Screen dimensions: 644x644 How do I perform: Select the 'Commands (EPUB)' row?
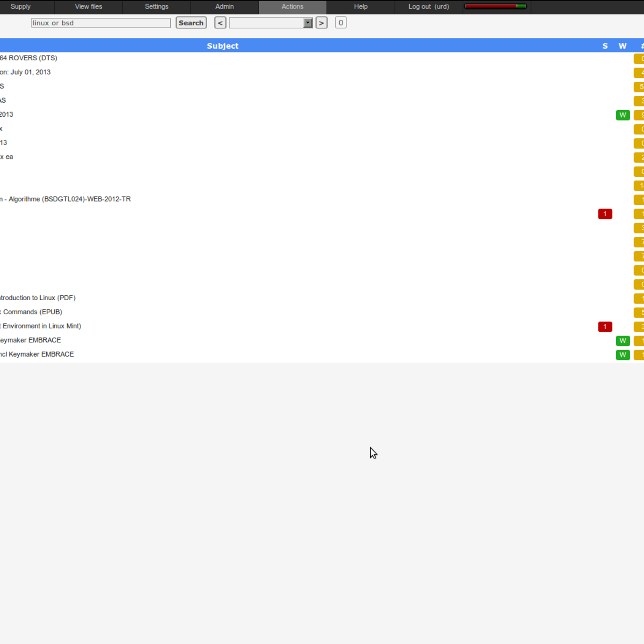(322, 312)
